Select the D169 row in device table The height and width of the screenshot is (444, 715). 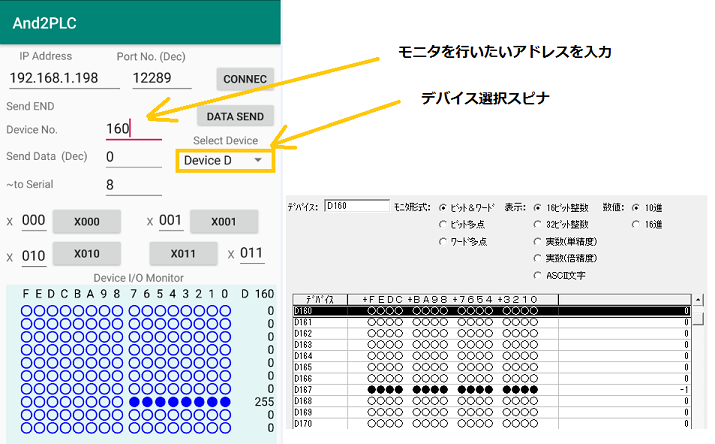click(491, 412)
